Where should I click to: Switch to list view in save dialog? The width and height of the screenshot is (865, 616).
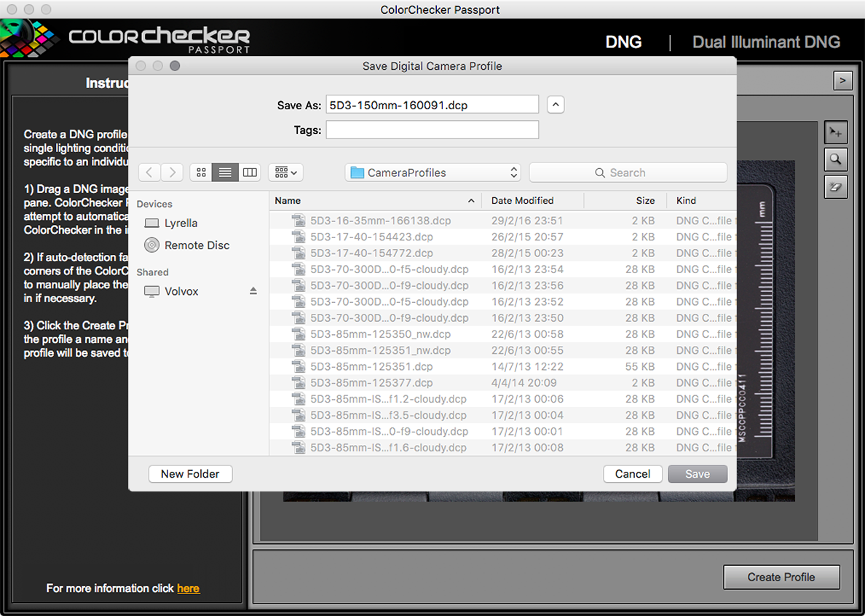pos(225,173)
